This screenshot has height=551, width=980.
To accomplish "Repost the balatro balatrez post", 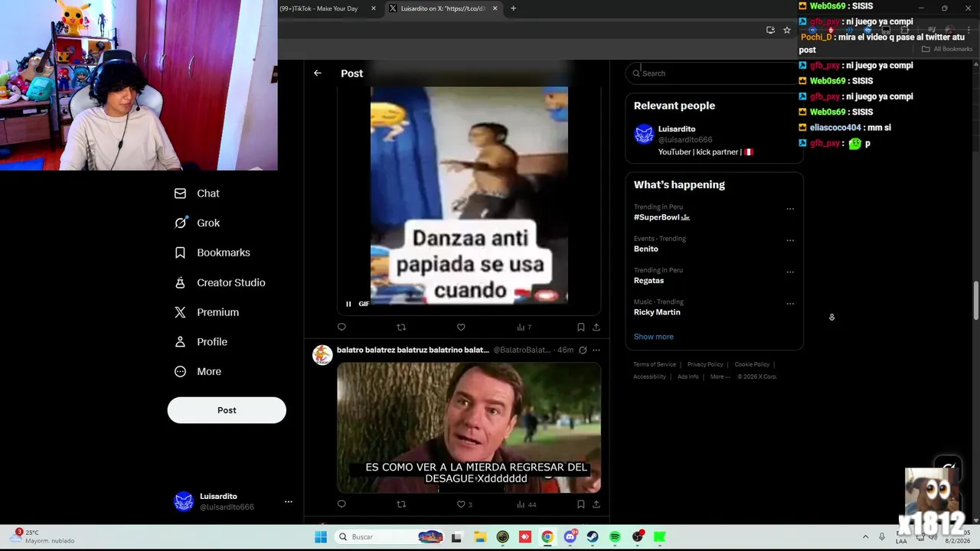I will (x=401, y=504).
